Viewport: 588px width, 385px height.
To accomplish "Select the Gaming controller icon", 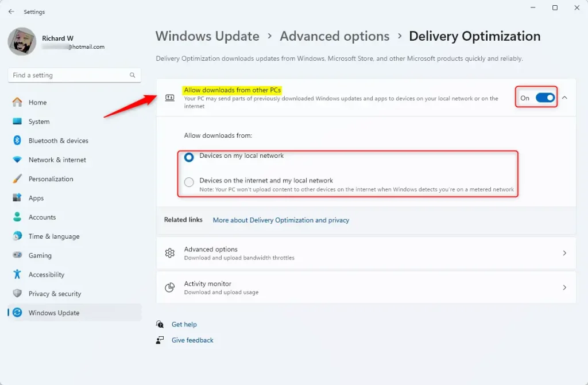I will [17, 255].
